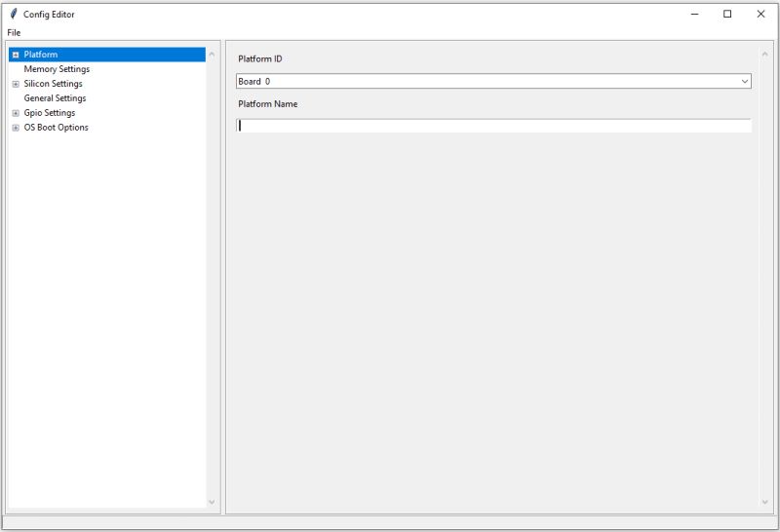Click the Platform ID label
Image resolution: width=780 pixels, height=532 pixels.
coord(260,58)
